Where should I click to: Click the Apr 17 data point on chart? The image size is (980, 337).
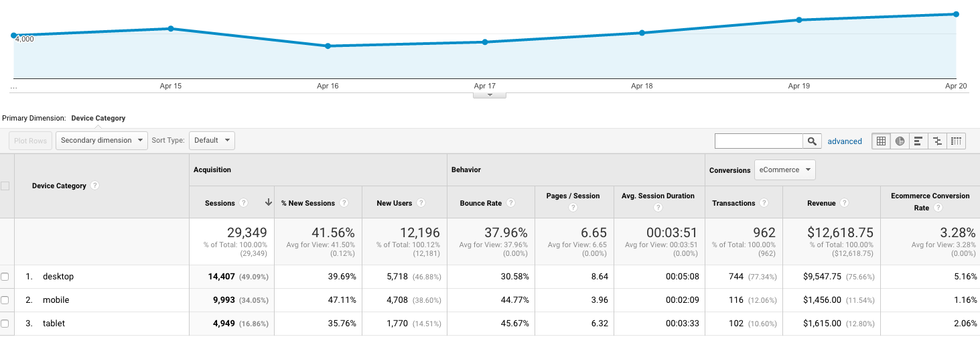coord(484,42)
